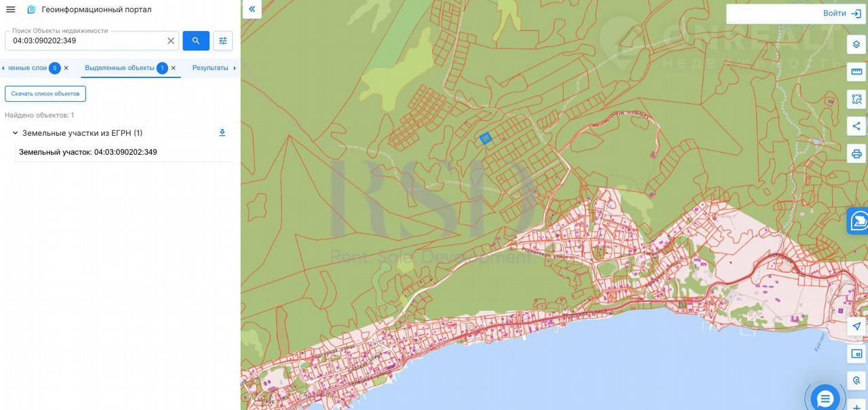Click the blue search magnifier button
Viewport: 868px width, 410px height.
pos(196,41)
